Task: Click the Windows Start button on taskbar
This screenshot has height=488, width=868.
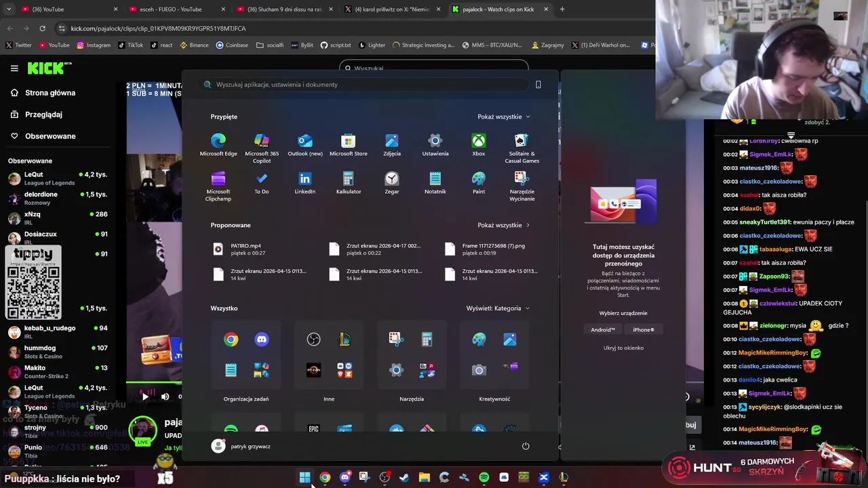Action: [x=305, y=478]
